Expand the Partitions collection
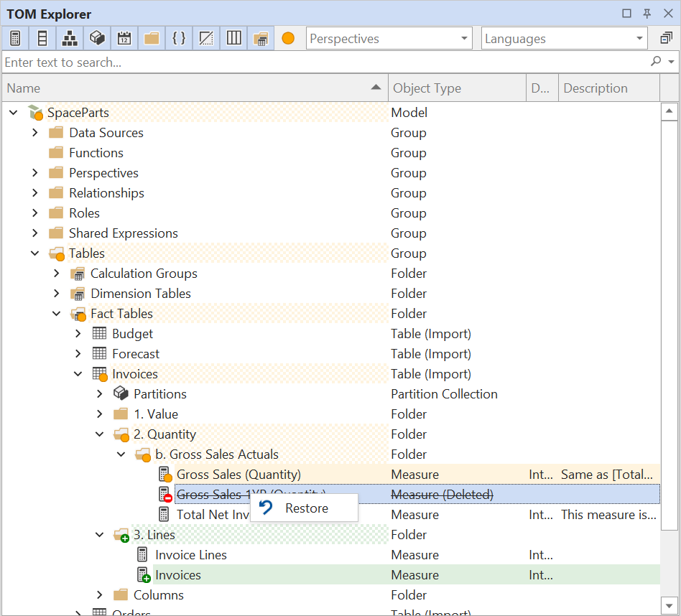 [99, 393]
